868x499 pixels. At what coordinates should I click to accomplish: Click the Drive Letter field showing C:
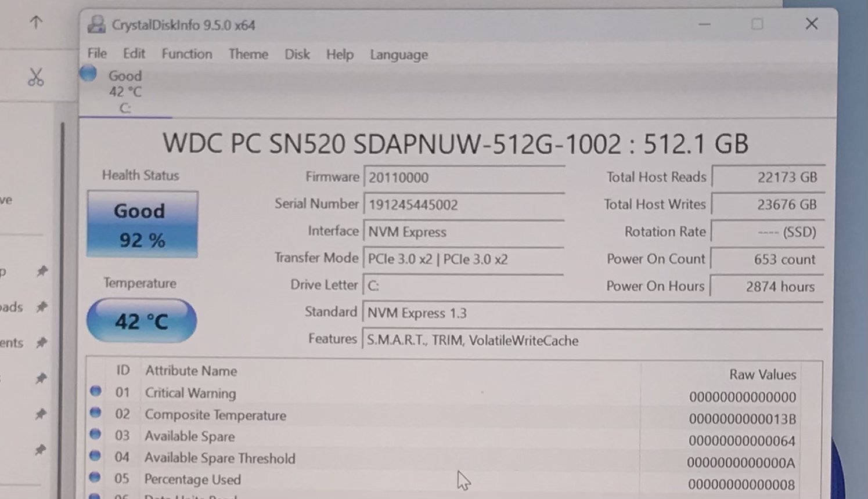click(x=463, y=285)
